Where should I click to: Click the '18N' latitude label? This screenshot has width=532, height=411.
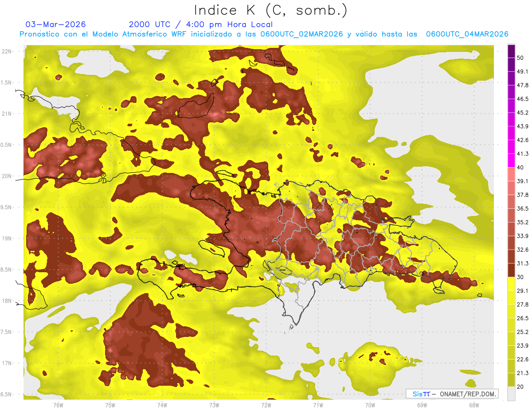(7, 301)
